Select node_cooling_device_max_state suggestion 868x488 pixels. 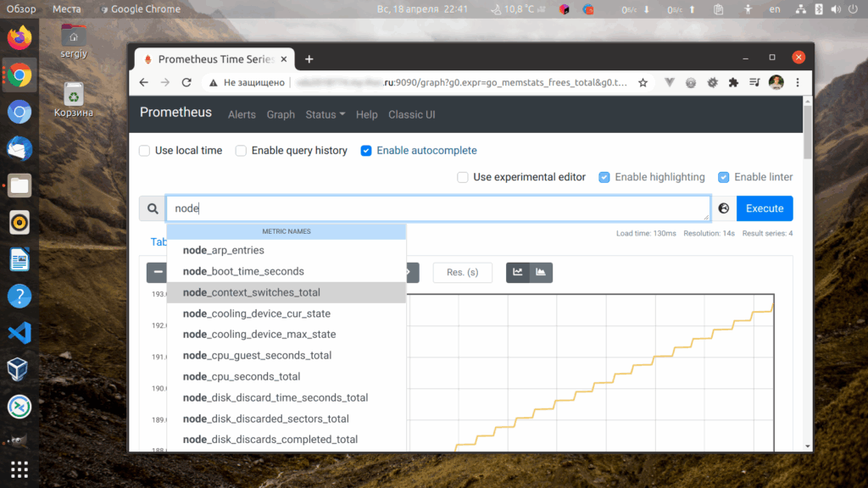click(x=287, y=334)
